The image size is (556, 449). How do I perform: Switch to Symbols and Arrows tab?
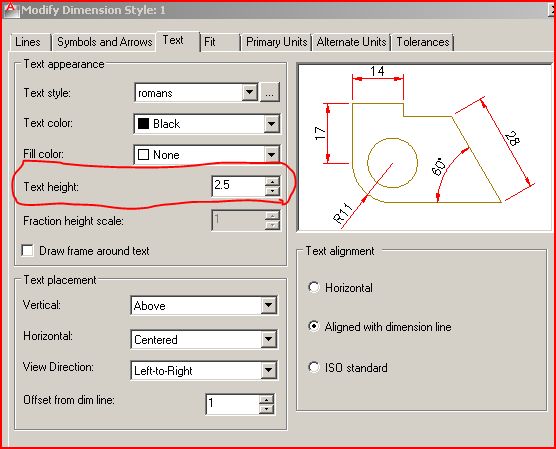point(105,42)
